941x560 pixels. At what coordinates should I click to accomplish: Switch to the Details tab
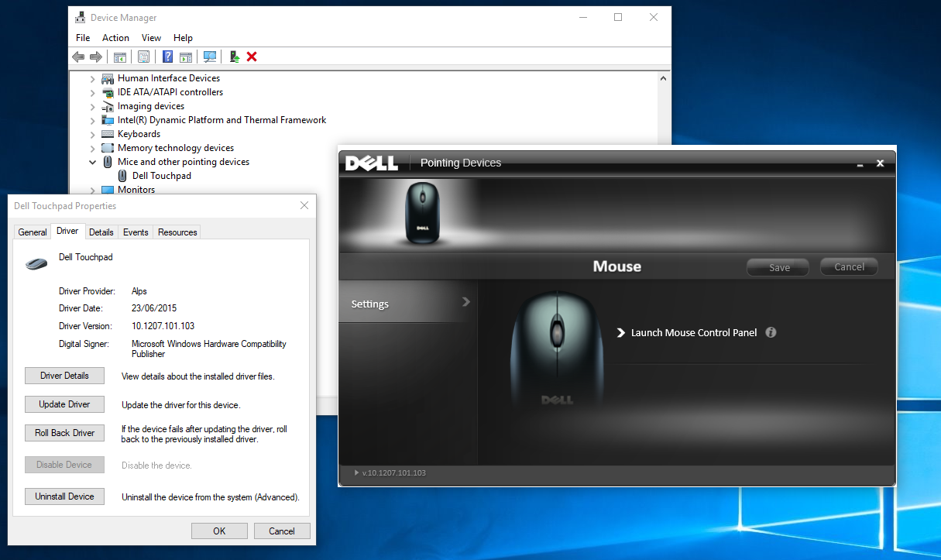101,232
